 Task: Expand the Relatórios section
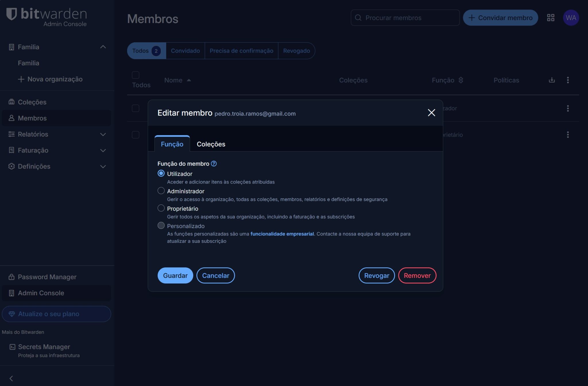(103, 134)
